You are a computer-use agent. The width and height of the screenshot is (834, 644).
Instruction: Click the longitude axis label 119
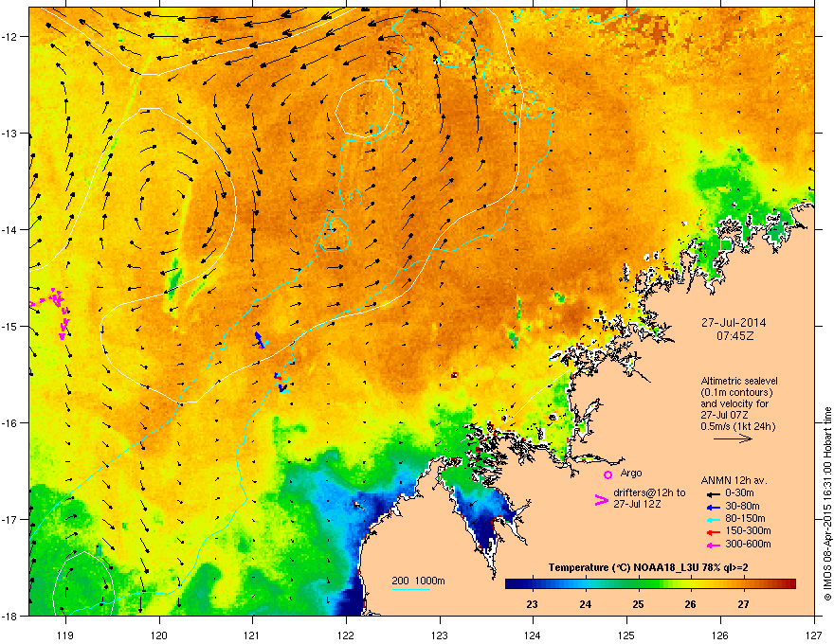pyautogui.click(x=64, y=635)
